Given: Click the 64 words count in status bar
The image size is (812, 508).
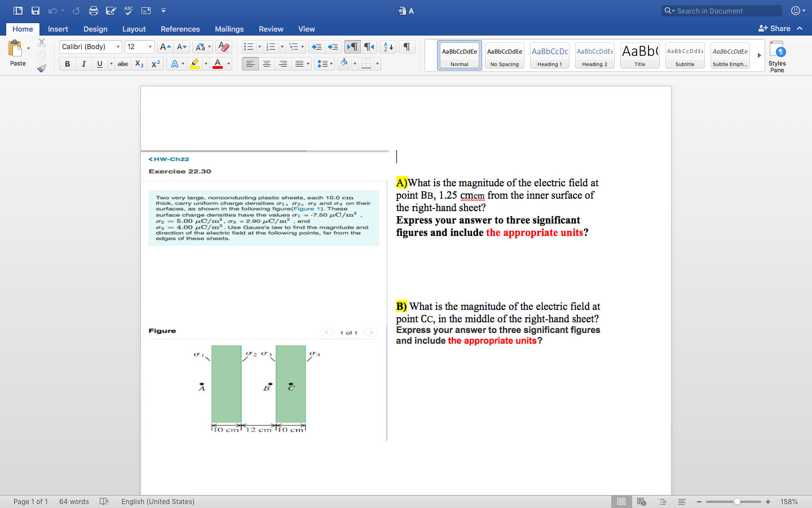Looking at the screenshot, I should [74, 502].
